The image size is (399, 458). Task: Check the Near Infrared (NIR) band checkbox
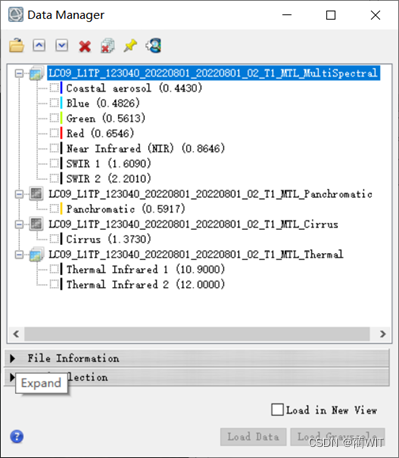pos(54,148)
